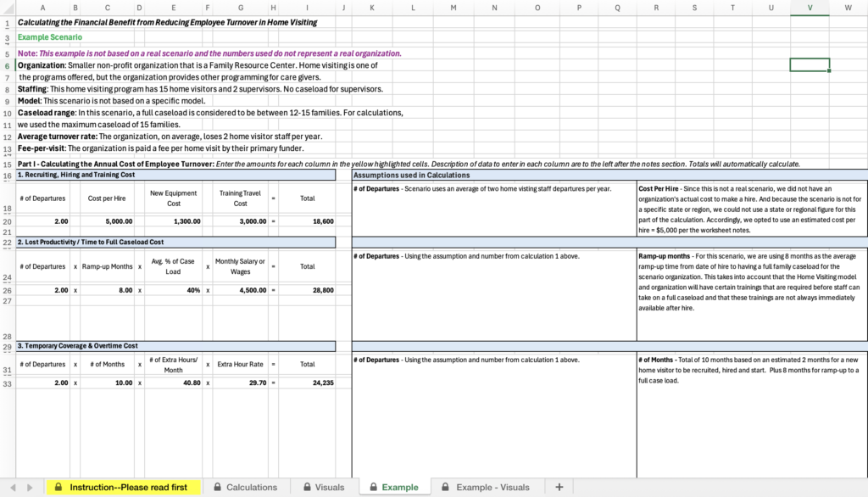Click lock icon on Instruction tab
868x497 pixels.
coord(58,487)
